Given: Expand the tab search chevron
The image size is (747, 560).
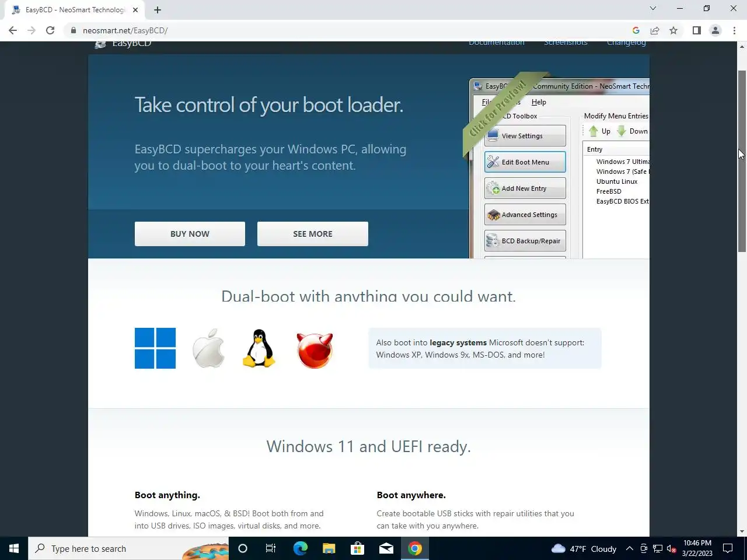Looking at the screenshot, I should coord(653,8).
